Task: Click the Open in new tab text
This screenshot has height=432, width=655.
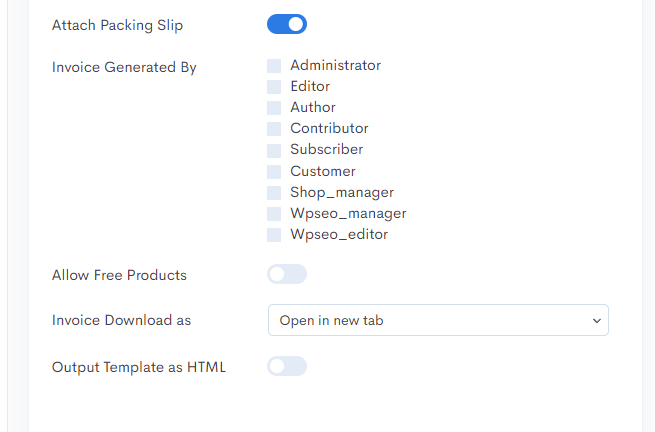Action: coord(331,320)
